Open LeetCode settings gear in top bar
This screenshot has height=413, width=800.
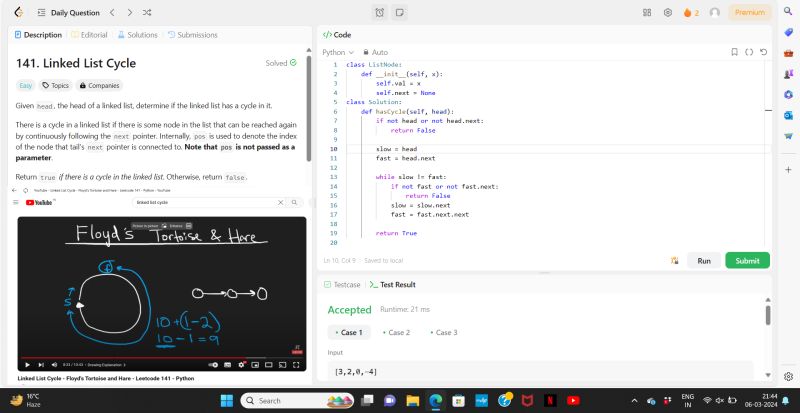(x=668, y=13)
